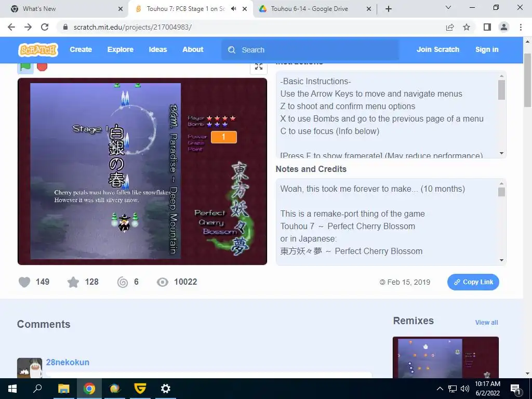
Task: Click Sign in
Action: 487,49
